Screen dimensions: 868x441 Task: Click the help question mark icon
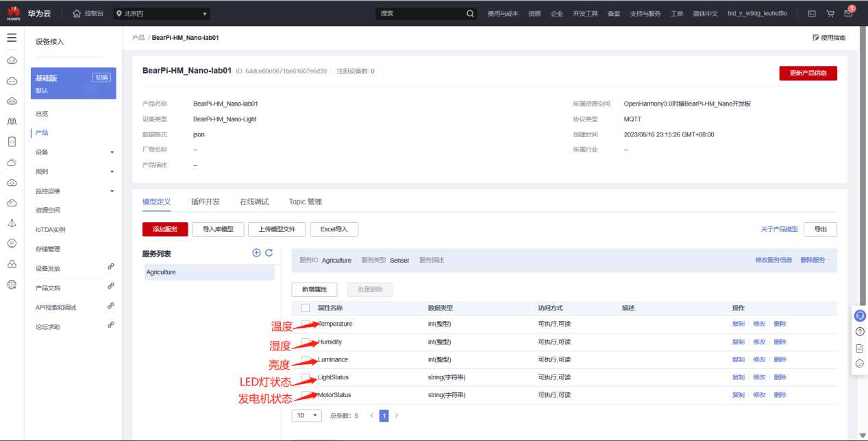coord(860,331)
